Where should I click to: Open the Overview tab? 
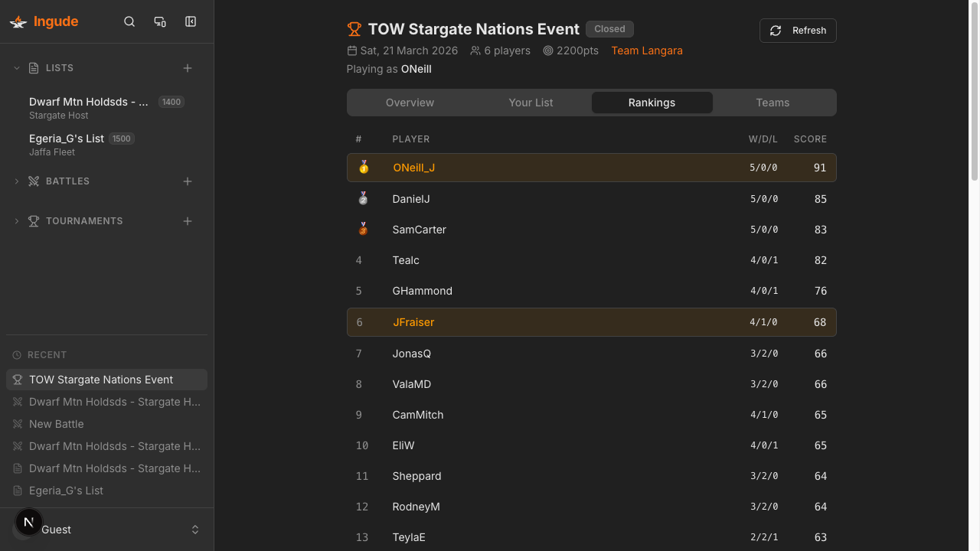click(410, 102)
